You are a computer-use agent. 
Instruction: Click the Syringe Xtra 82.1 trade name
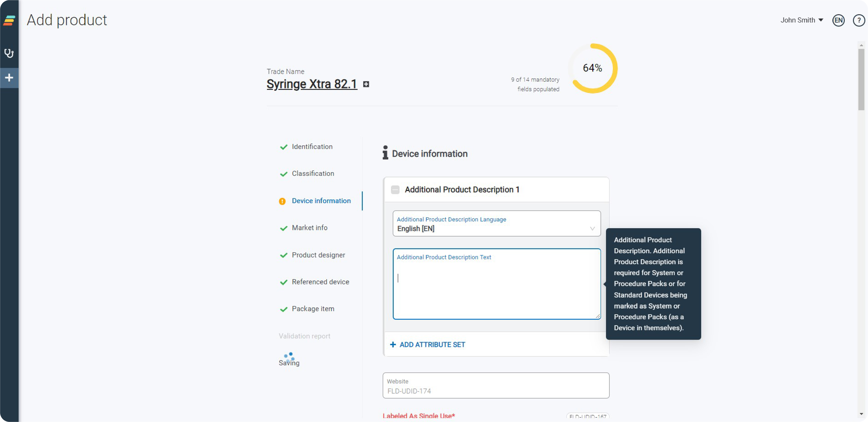(312, 84)
